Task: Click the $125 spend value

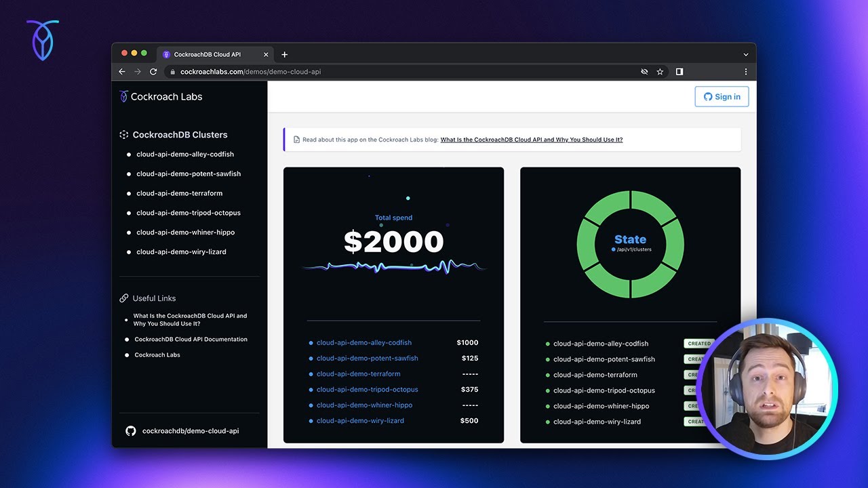Action: pos(470,359)
